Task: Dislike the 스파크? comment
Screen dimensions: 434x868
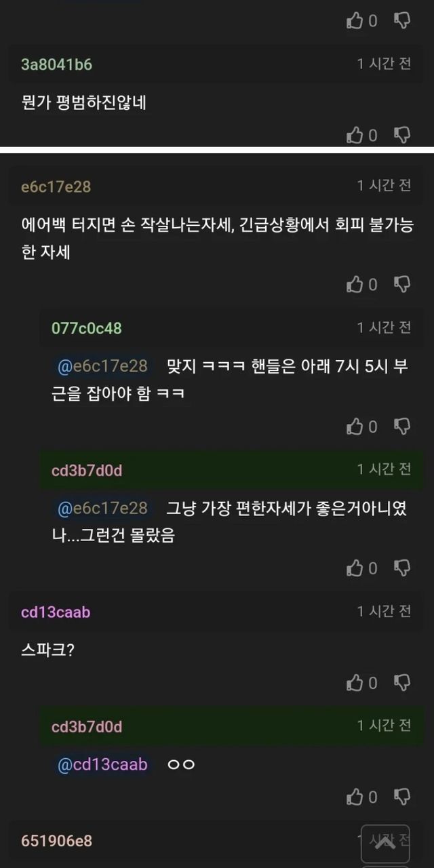Action: click(x=402, y=683)
